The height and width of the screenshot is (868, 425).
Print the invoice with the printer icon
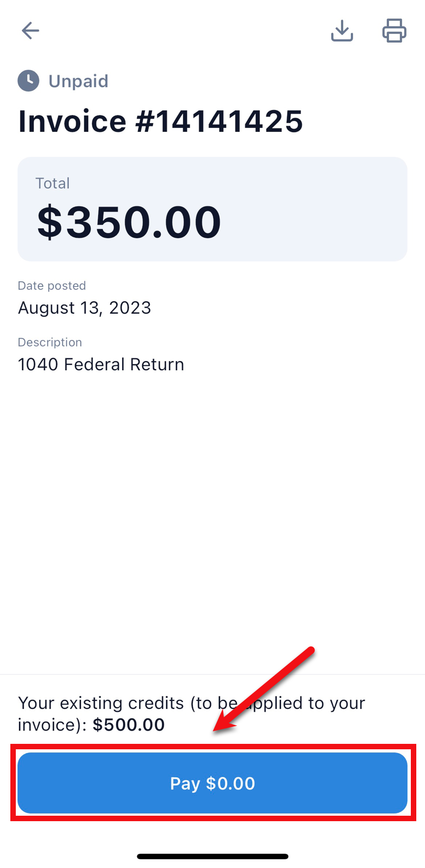click(x=394, y=30)
